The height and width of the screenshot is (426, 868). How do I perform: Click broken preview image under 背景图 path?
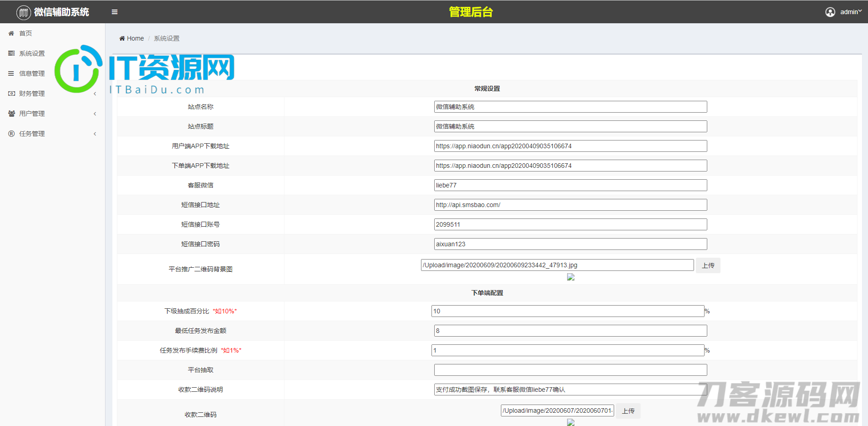[x=571, y=277]
